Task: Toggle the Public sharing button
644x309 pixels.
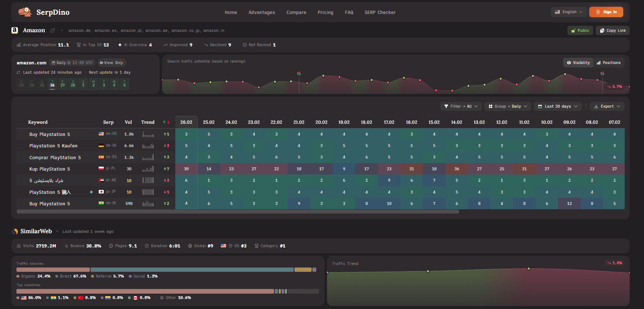Action: click(580, 31)
